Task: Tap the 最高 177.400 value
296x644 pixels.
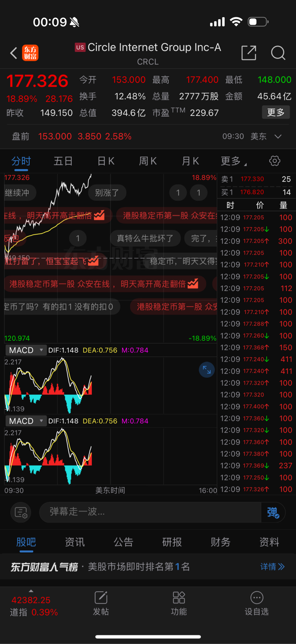Action: 202,80
